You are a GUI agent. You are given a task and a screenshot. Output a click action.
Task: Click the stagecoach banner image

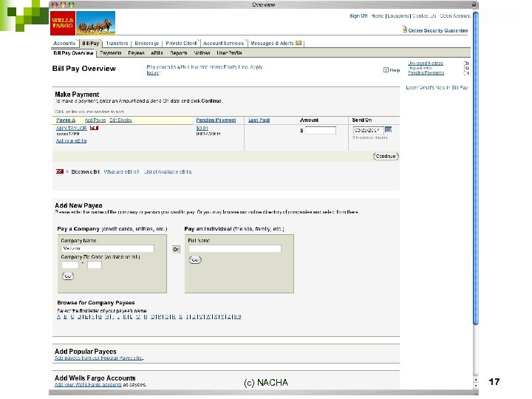click(x=95, y=23)
